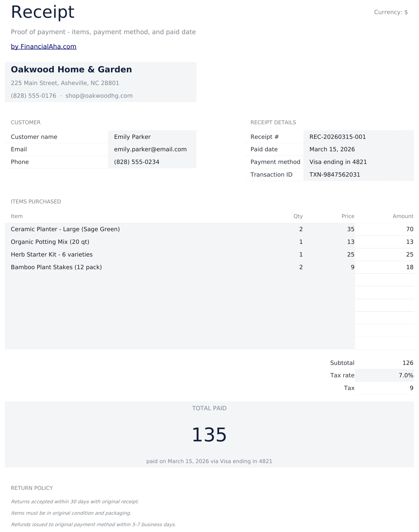
Task: Select payment method 'Visa ending in 4821' field
Action: (358, 162)
